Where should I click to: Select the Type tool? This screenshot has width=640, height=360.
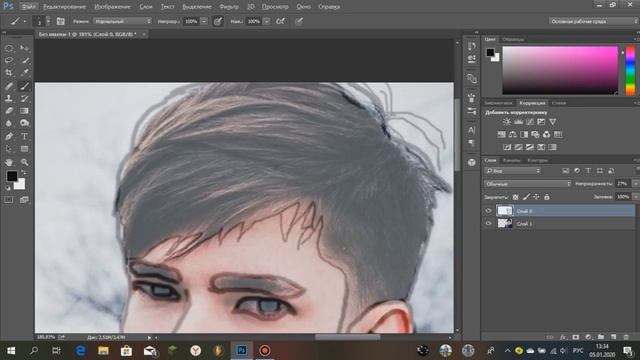coord(24,136)
